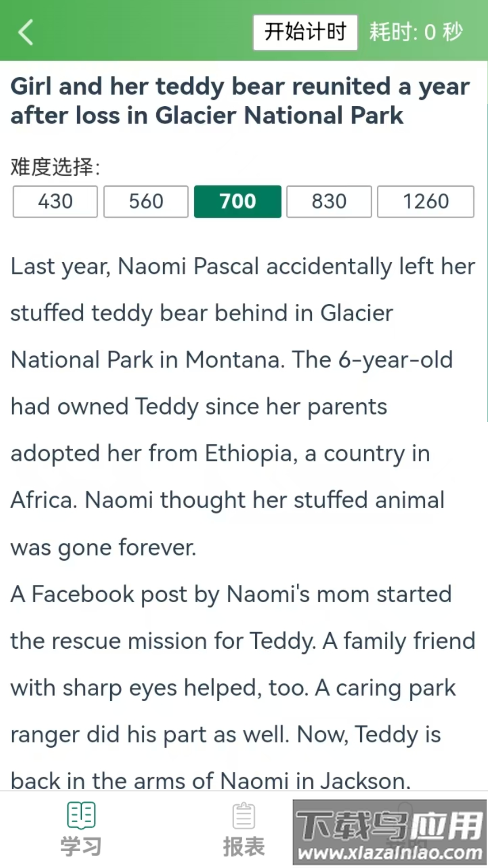Select difficulty level 430
The image size is (488, 868).
point(55,202)
